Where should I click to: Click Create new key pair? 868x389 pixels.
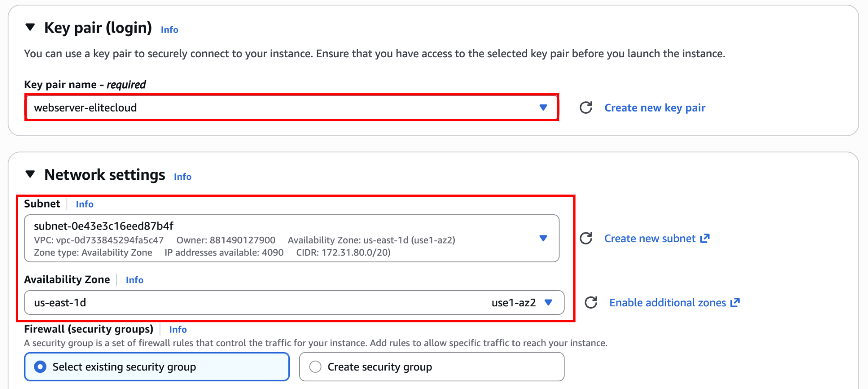[x=655, y=108]
